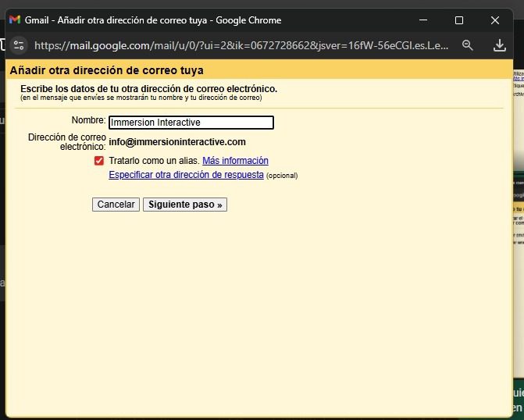This screenshot has width=524, height=420.
Task: Maximize the Gmail popup window
Action: pos(459,20)
